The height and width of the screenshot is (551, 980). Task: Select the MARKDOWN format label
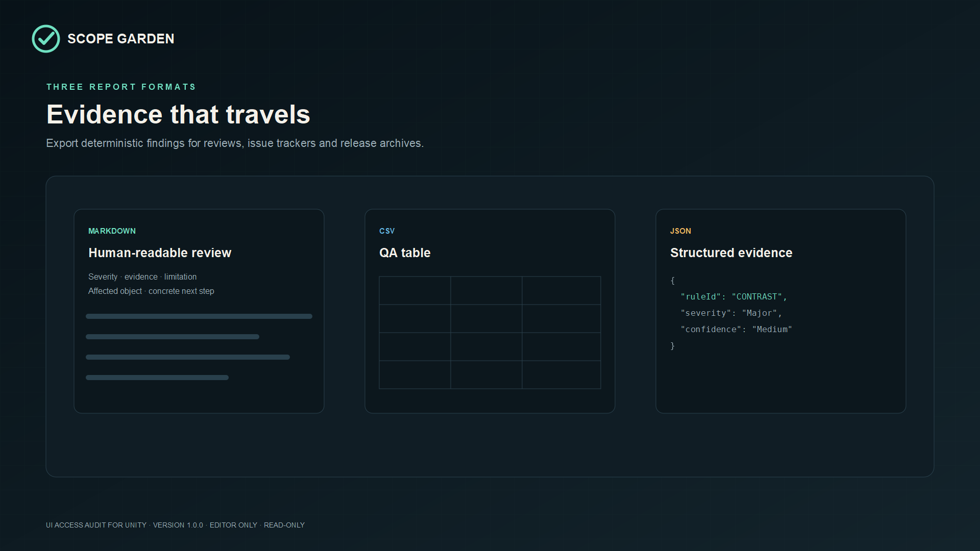click(112, 231)
